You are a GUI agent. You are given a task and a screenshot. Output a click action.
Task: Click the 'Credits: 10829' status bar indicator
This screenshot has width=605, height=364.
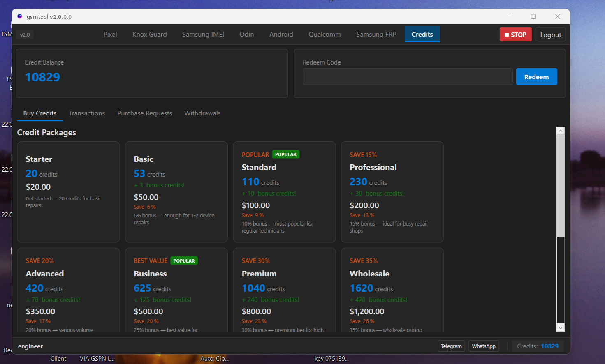(538, 346)
